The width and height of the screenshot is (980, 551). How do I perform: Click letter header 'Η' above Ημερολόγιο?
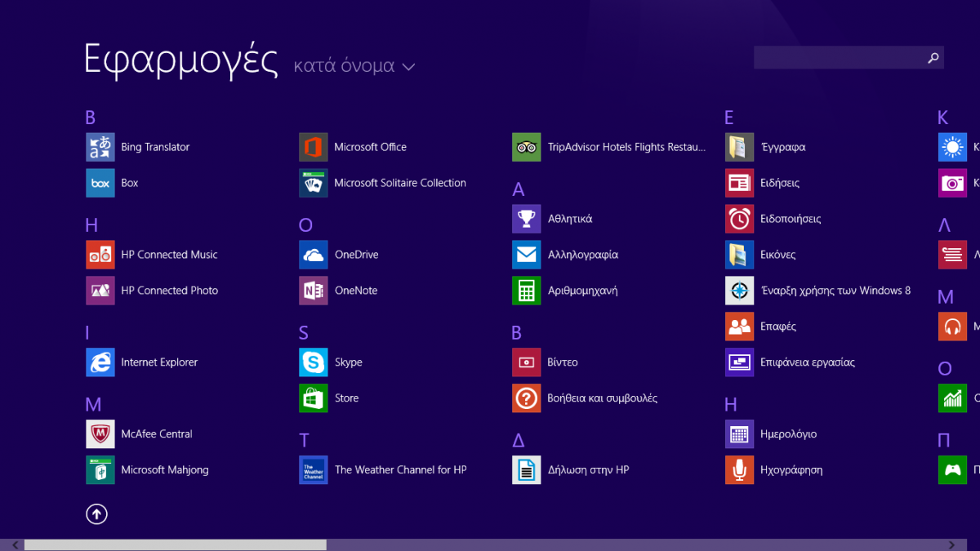[x=731, y=405]
